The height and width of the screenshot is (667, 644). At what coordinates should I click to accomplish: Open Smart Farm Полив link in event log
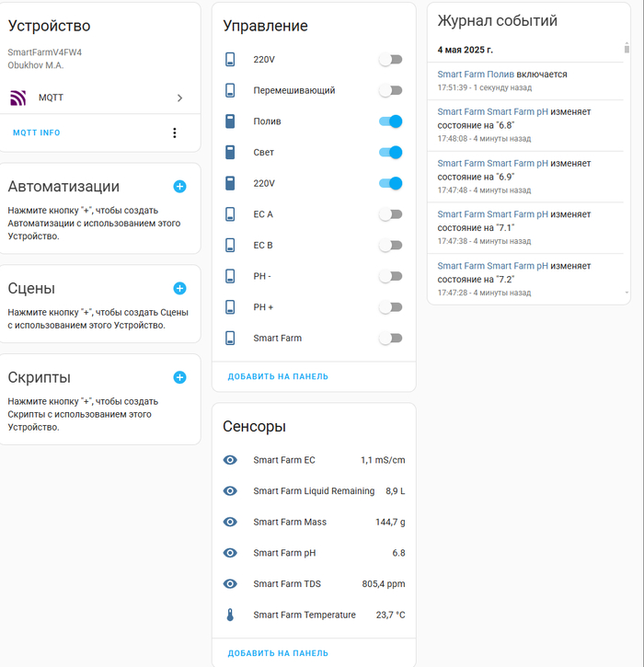(x=475, y=75)
